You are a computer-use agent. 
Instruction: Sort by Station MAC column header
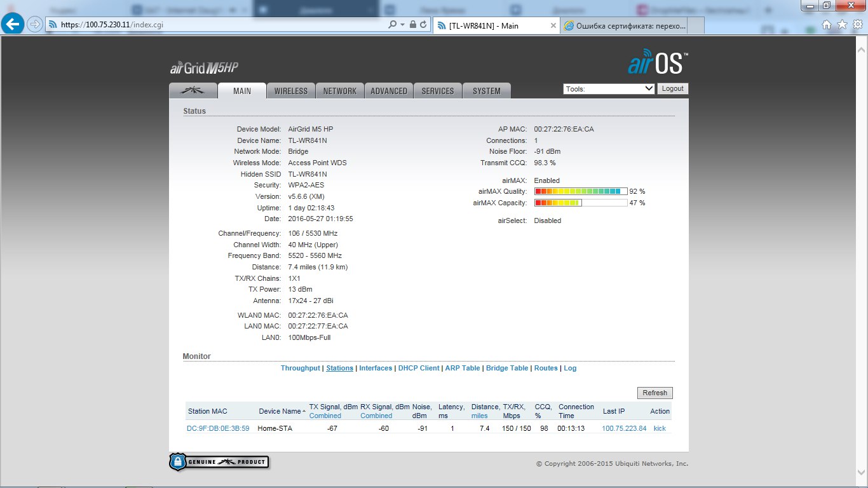[207, 411]
